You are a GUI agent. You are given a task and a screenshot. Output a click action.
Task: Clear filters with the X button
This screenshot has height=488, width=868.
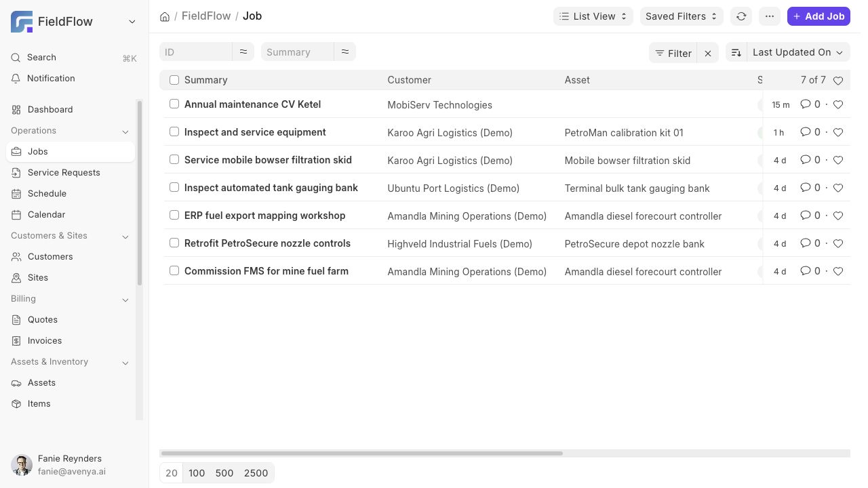point(708,53)
